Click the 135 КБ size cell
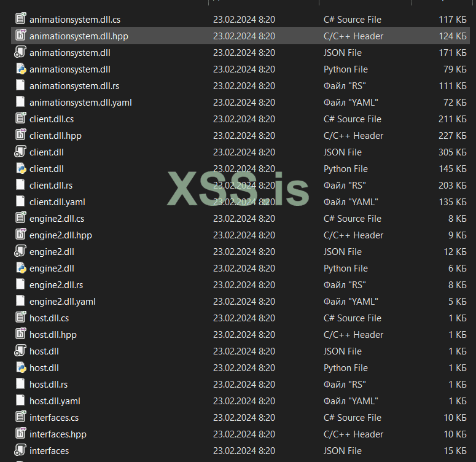476x462 pixels. [453, 202]
